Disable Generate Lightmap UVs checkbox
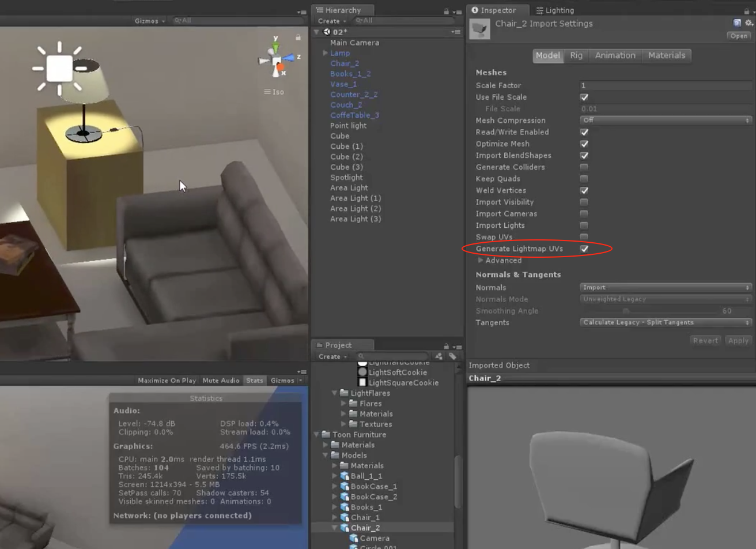Image resolution: width=756 pixels, height=549 pixels. 584,249
